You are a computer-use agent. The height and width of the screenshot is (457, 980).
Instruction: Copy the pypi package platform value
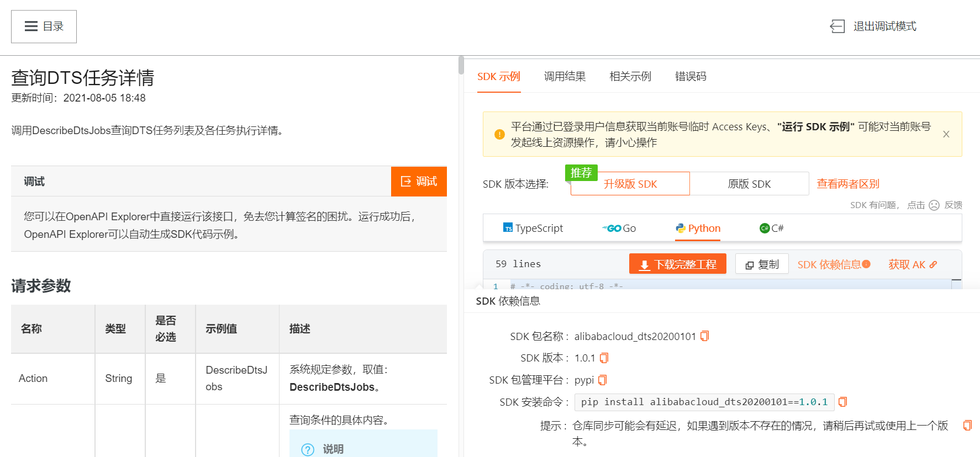602,380
